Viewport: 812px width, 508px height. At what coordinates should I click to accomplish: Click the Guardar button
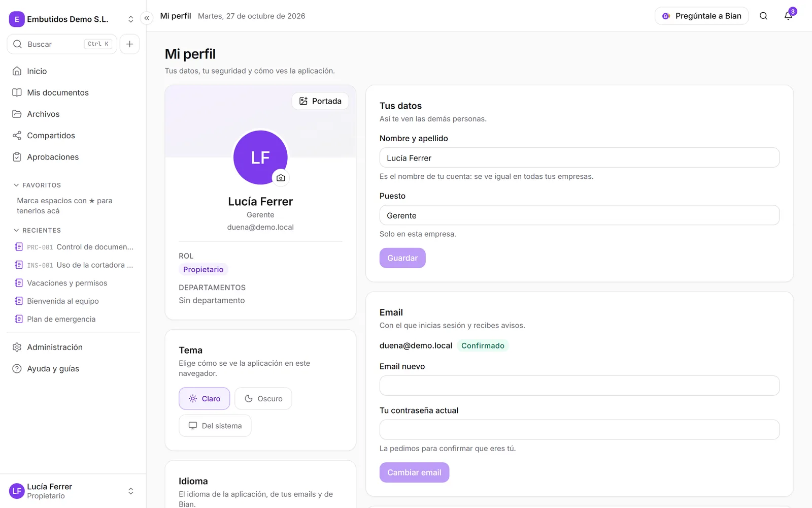click(402, 258)
